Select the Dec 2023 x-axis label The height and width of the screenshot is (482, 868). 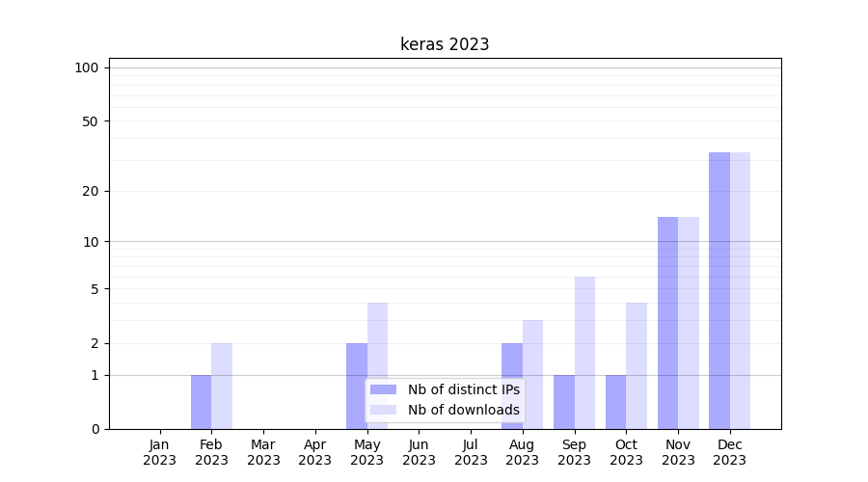[730, 452]
